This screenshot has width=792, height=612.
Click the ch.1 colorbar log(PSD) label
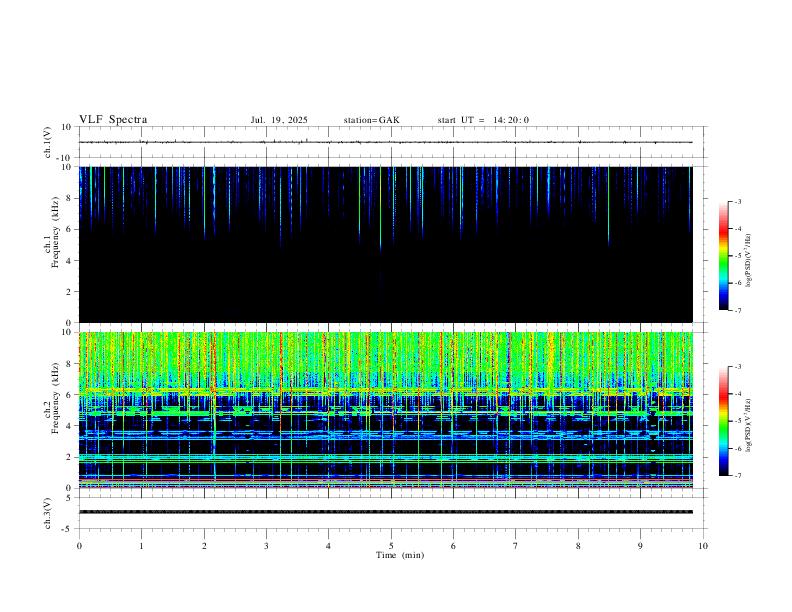click(749, 260)
